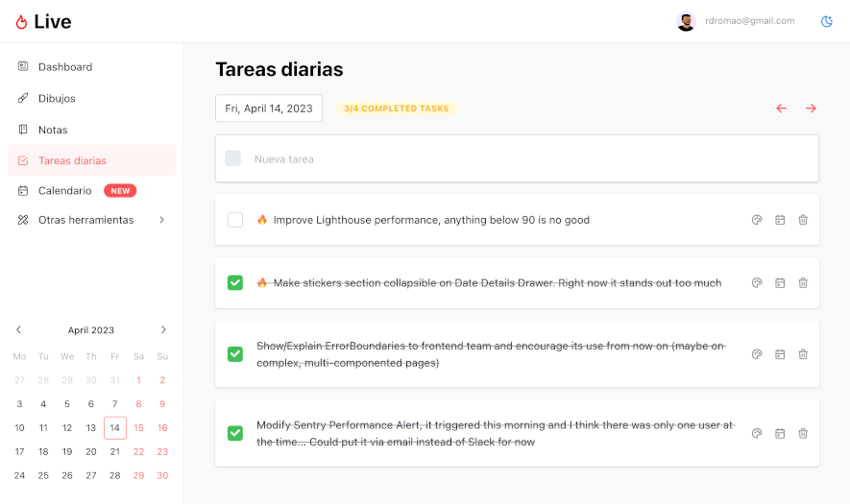Click palette icon on ErrorBoundaries task
850x504 pixels.
[x=757, y=354]
